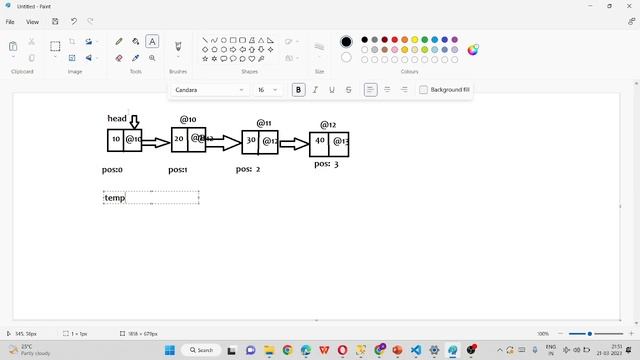Viewport: 640px width, 360px height.
Task: Toggle Underline text formatting
Action: click(x=332, y=90)
